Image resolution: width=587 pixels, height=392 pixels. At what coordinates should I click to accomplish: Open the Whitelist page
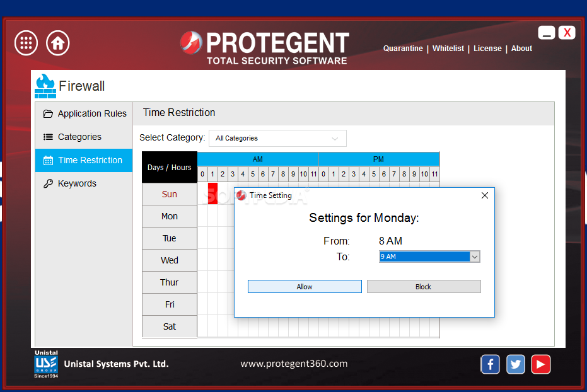coord(448,49)
